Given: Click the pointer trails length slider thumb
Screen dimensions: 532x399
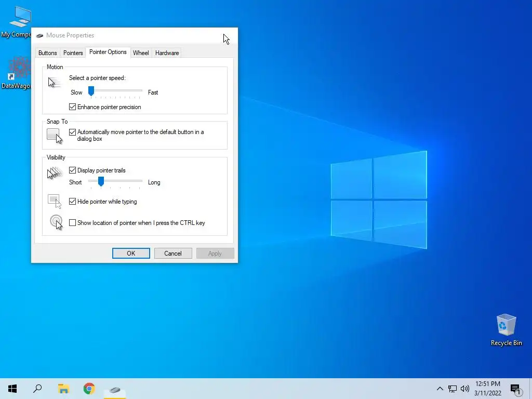Looking at the screenshot, I should [x=101, y=181].
